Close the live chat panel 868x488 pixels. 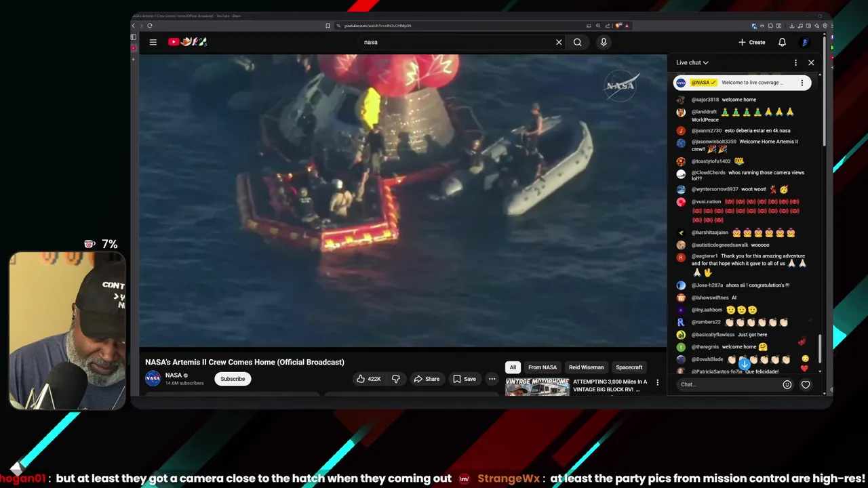point(811,62)
